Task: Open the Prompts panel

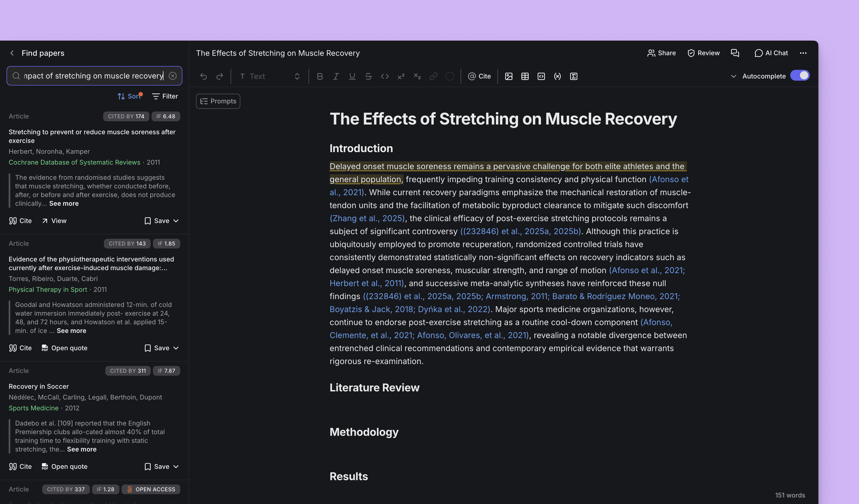Action: 218,101
